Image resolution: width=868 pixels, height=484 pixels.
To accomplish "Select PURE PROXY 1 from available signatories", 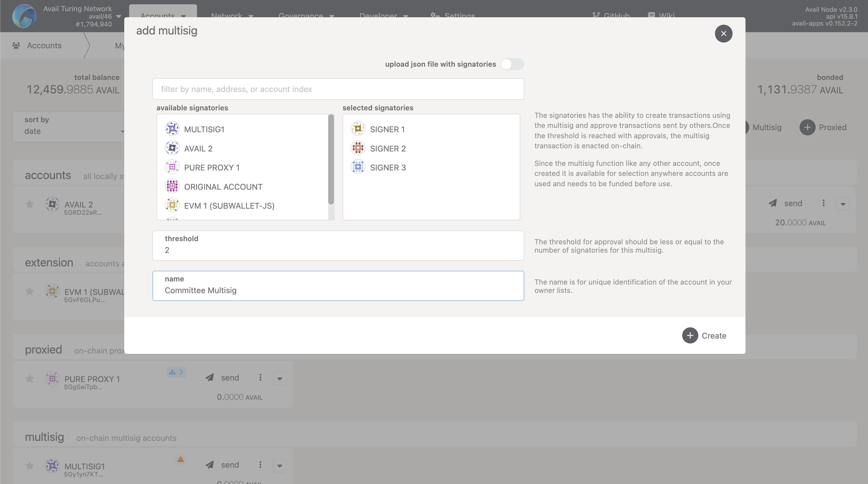I will coord(212,167).
